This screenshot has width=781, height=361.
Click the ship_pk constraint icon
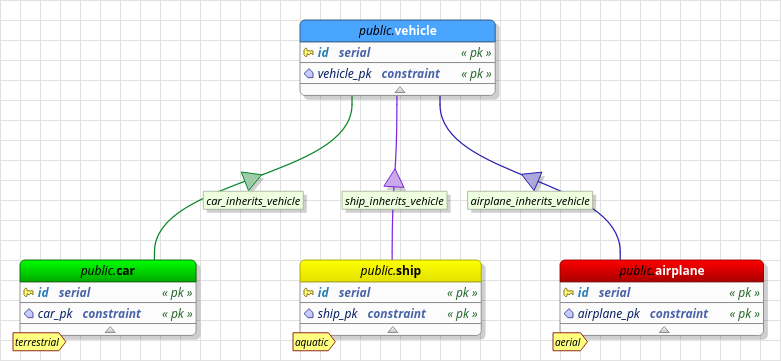(309, 314)
